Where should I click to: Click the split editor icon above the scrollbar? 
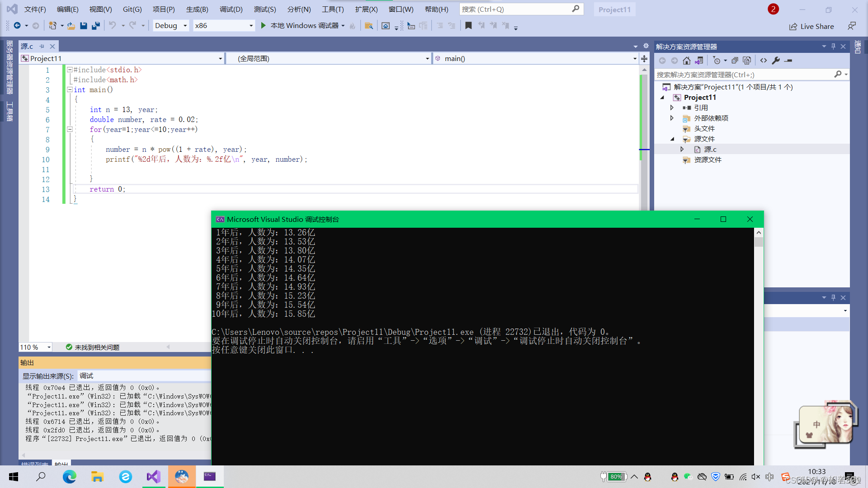point(644,58)
